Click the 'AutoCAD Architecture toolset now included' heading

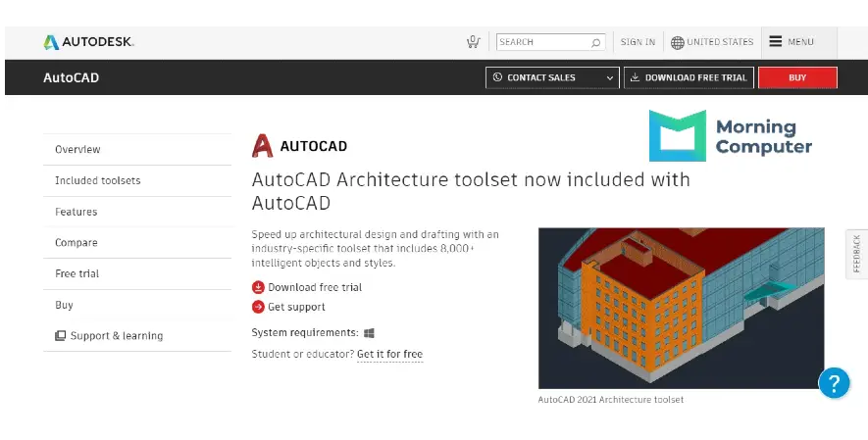(471, 191)
